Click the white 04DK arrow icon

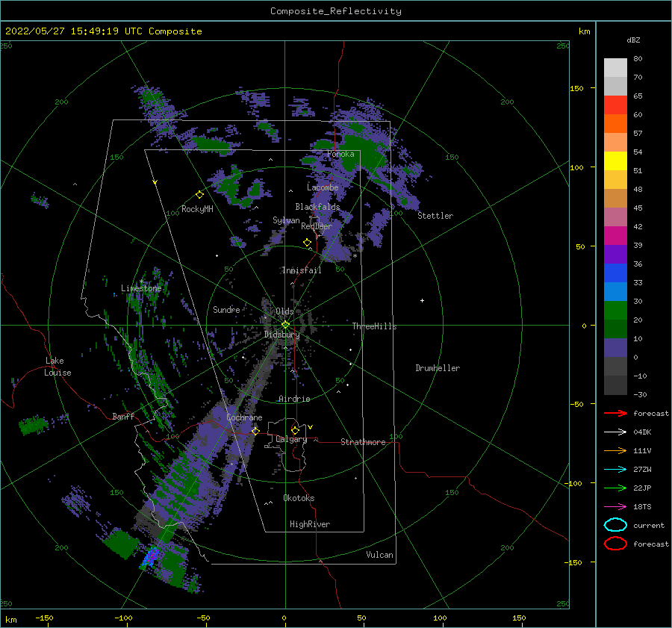click(x=615, y=432)
